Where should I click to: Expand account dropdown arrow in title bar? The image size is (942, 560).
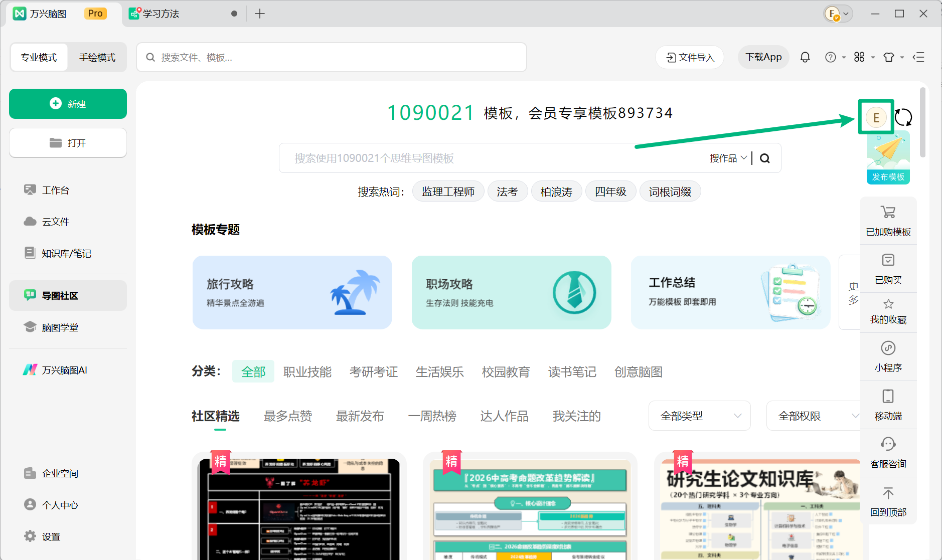pos(846,14)
